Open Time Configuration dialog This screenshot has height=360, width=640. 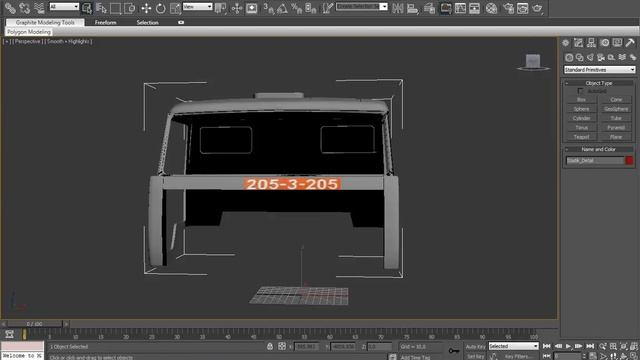click(593, 356)
